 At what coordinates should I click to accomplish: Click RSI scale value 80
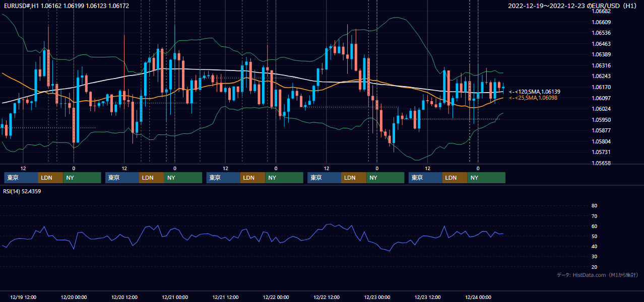594,206
